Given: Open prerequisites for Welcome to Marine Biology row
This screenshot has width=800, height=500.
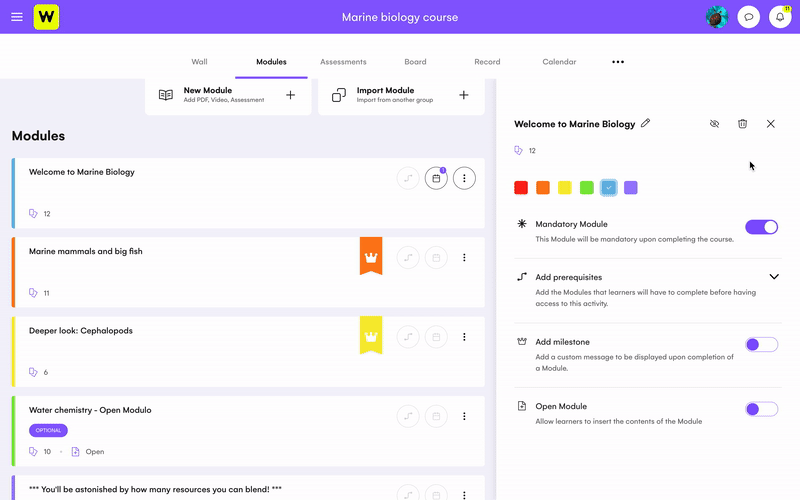Looking at the screenshot, I should point(408,179).
